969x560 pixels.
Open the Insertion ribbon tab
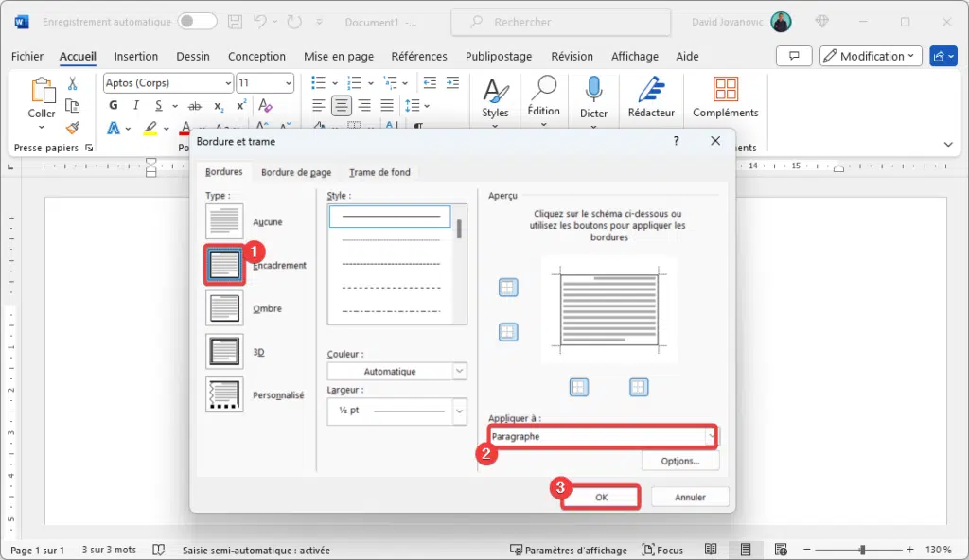click(135, 56)
